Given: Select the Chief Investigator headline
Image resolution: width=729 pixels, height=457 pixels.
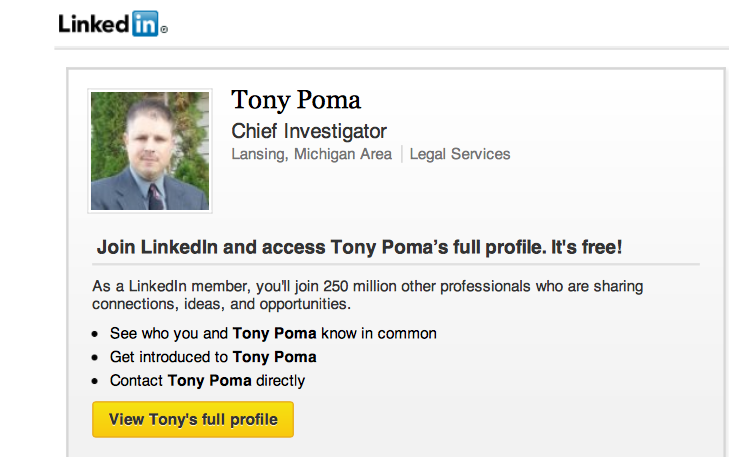Looking at the screenshot, I should pos(309,131).
